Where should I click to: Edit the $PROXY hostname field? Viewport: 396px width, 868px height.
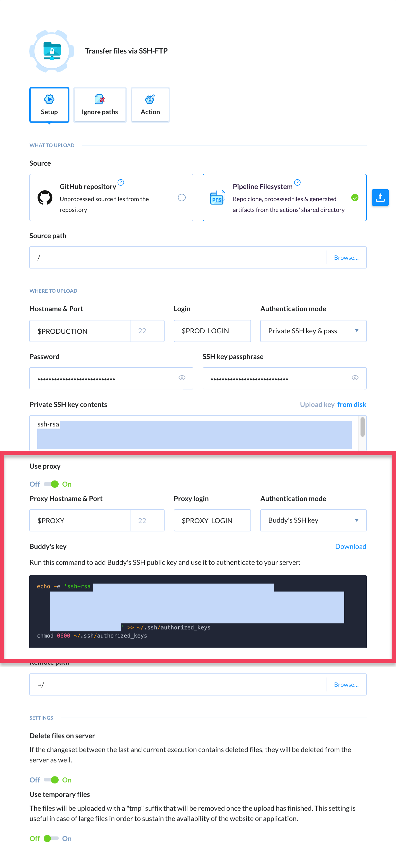pos(80,520)
